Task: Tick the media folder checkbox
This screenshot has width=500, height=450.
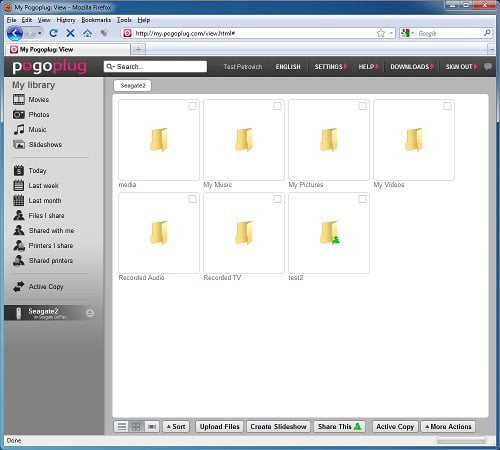Action: [192, 106]
